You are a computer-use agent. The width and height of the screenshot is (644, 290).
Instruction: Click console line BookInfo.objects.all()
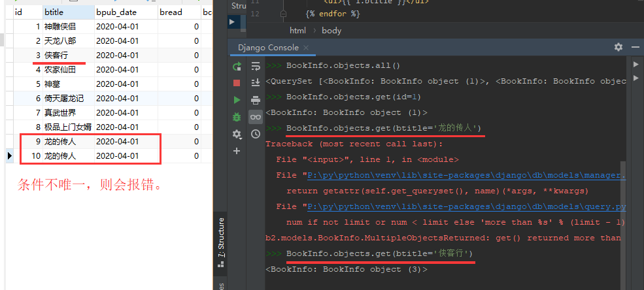(343, 65)
